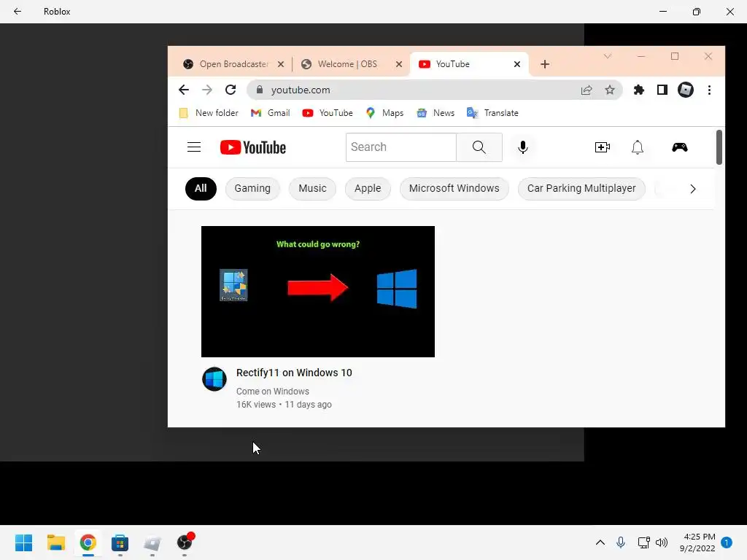The image size is (747, 560).
Task: Open YouTube hamburger guide menu
Action: [194, 147]
